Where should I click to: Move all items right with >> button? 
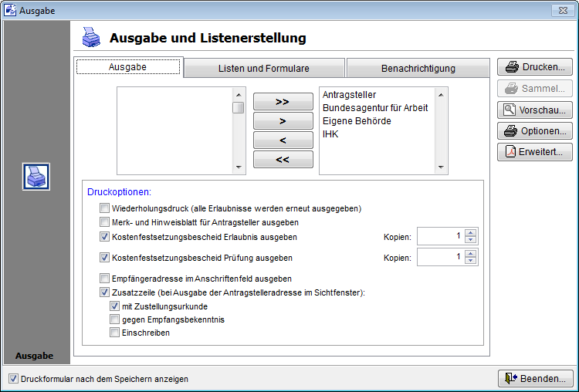tap(283, 102)
